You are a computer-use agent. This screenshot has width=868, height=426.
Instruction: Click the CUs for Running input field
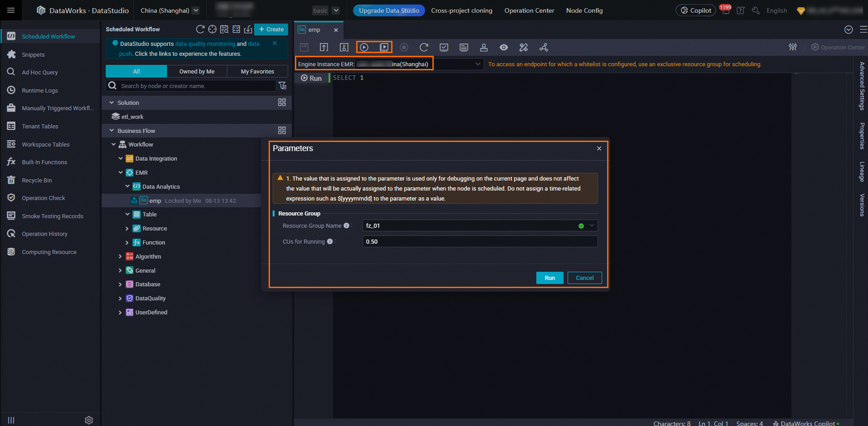480,241
